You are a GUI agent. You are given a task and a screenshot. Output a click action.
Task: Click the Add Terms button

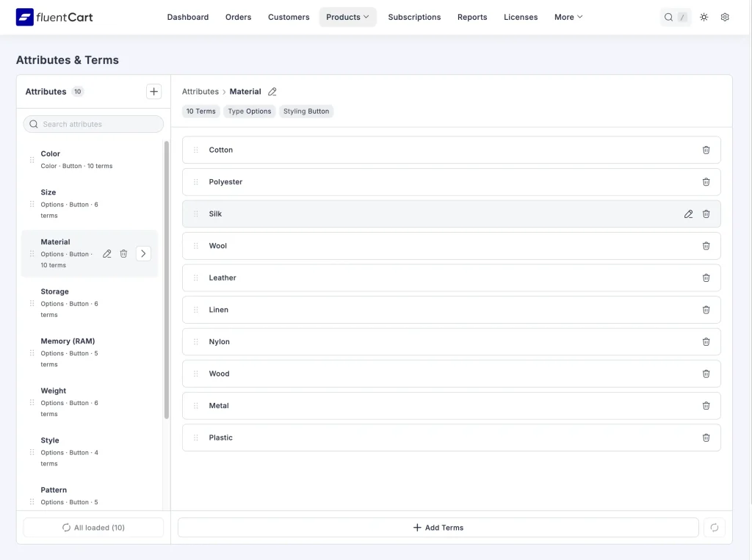(438, 528)
